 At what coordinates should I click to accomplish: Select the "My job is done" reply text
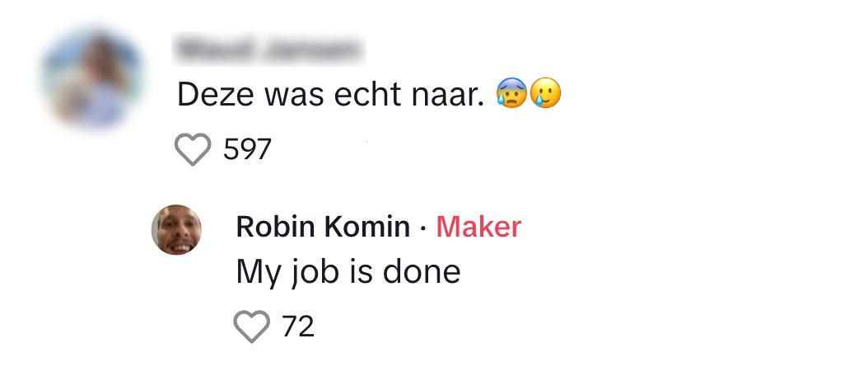click(x=348, y=272)
